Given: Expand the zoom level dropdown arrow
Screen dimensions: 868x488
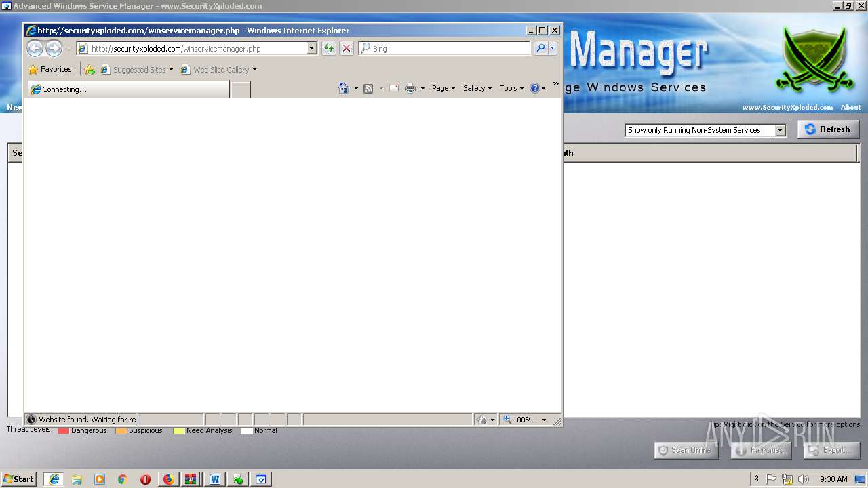Looking at the screenshot, I should tap(544, 420).
